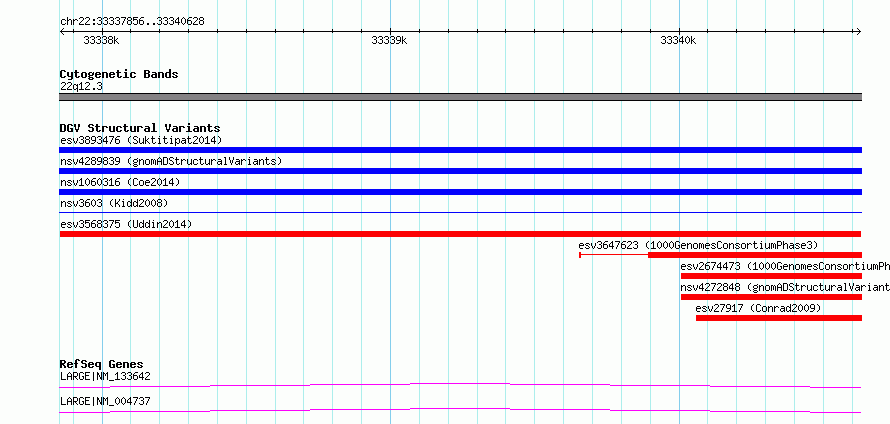The image size is (890, 424).
Task: Click the 33340k ruler tick label
Action: point(678,40)
